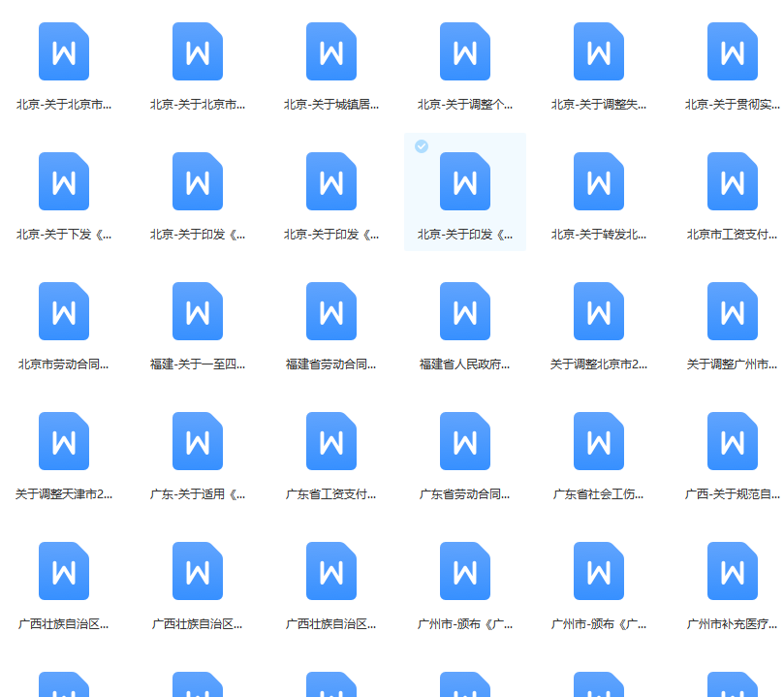Viewport: 784px width, 697px height.
Task: Select the 北京-关于调整个... document icon
Action: tap(465, 51)
